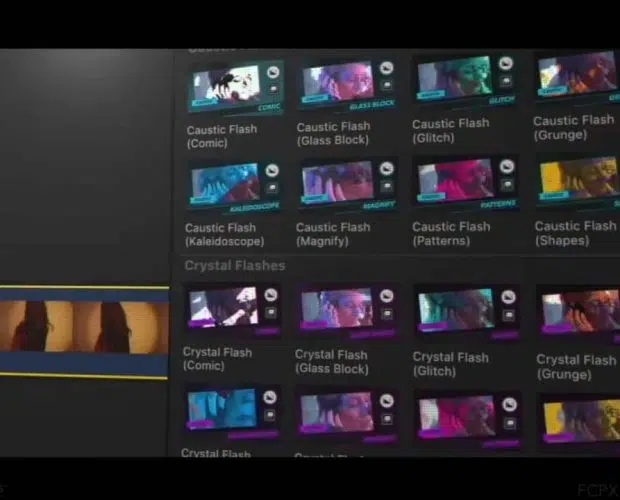The width and height of the screenshot is (620, 500).
Task: Select the magenta Crystal Flash thumbnail below Crystal Flash (Glitch)
Action: [468, 420]
